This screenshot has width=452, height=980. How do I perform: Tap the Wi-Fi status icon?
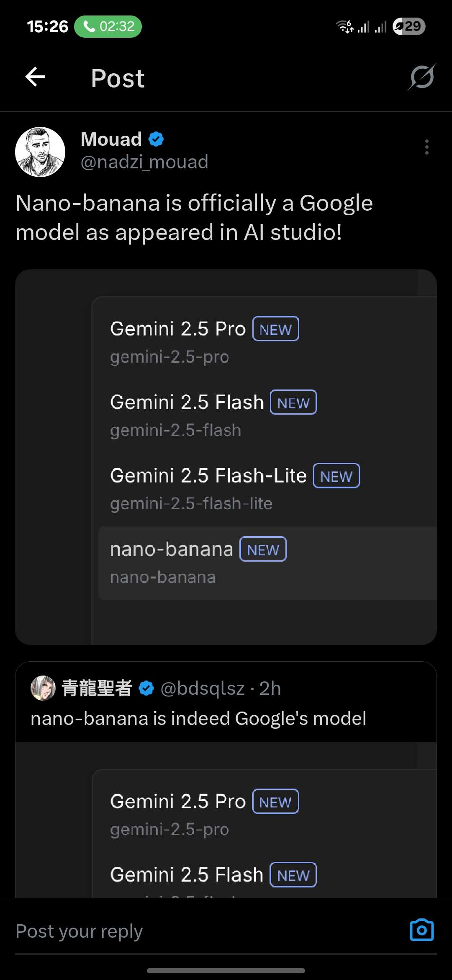tap(345, 26)
